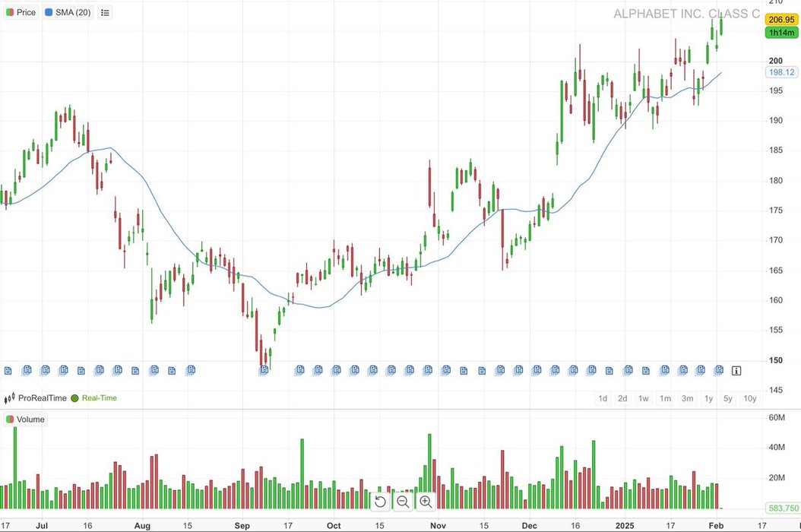Image resolution: width=801 pixels, height=532 pixels.
Task: Click the 206.95 current price label
Action: point(781,20)
